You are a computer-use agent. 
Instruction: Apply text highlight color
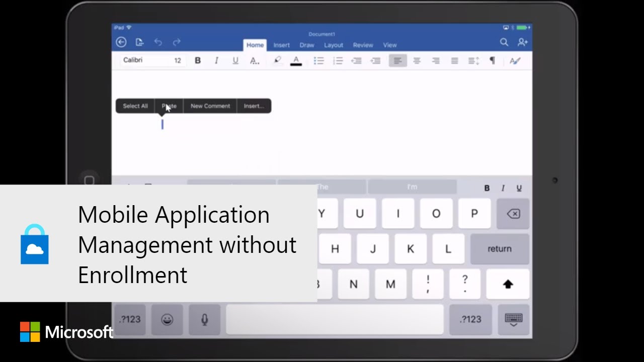pyautogui.click(x=277, y=61)
